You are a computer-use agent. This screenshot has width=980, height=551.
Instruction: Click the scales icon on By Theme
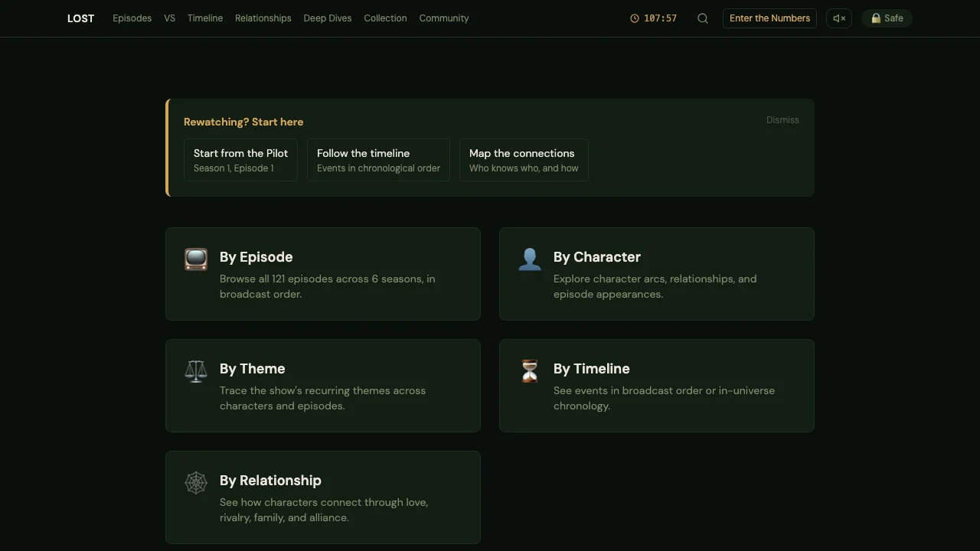pyautogui.click(x=196, y=371)
